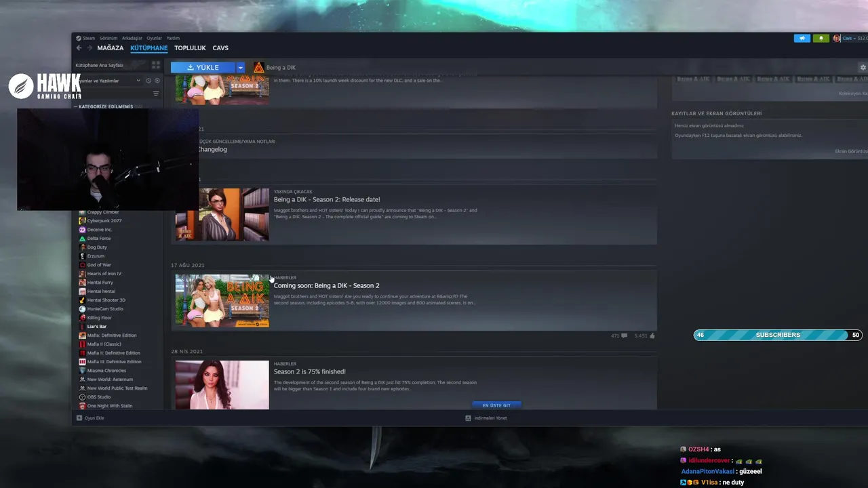Click the blue announcements megaphone icon

click(x=802, y=38)
